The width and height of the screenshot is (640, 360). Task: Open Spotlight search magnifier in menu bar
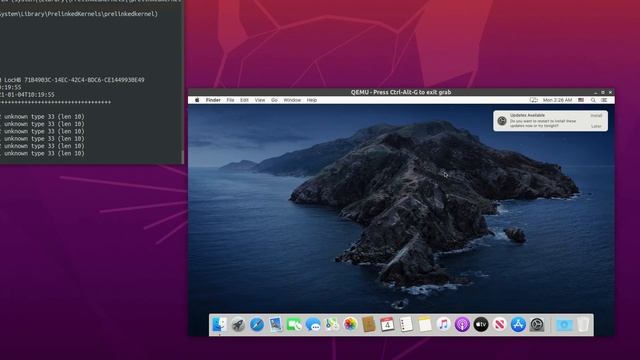(593, 100)
